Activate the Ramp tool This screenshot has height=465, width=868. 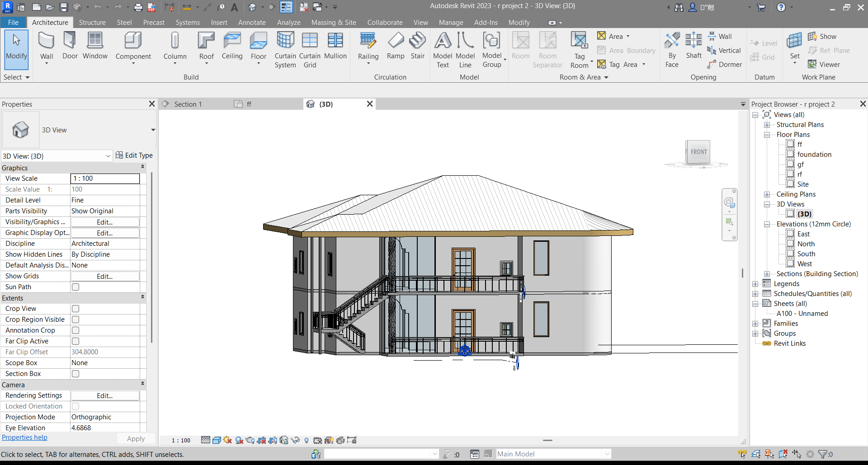click(x=396, y=46)
